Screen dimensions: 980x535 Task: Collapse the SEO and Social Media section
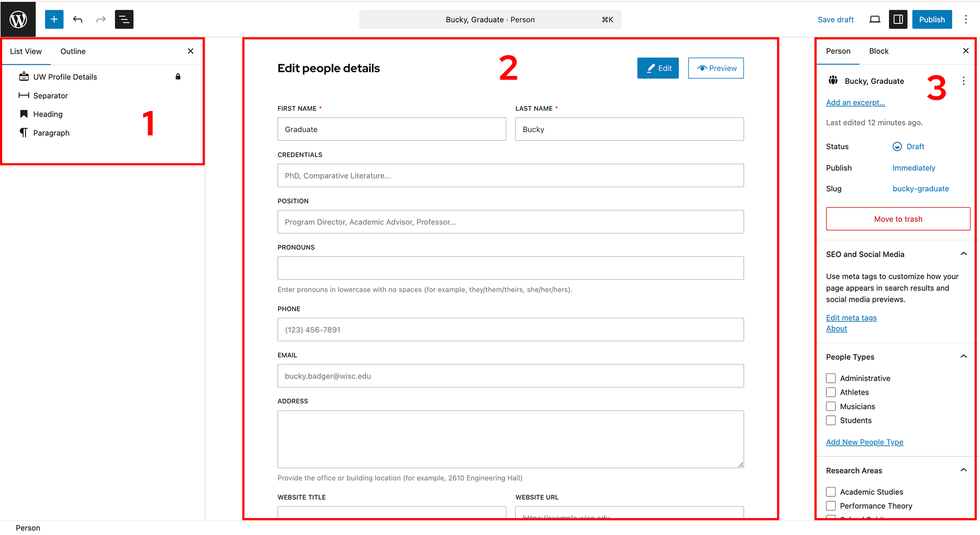(963, 254)
